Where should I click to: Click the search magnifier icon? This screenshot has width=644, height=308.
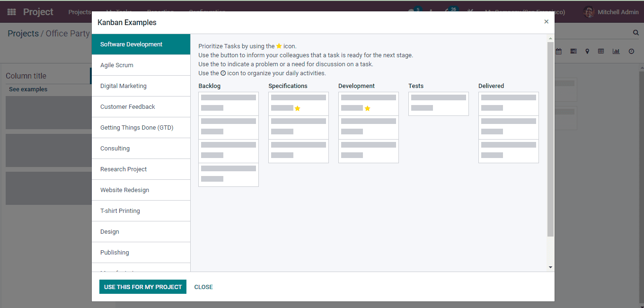pos(635,33)
